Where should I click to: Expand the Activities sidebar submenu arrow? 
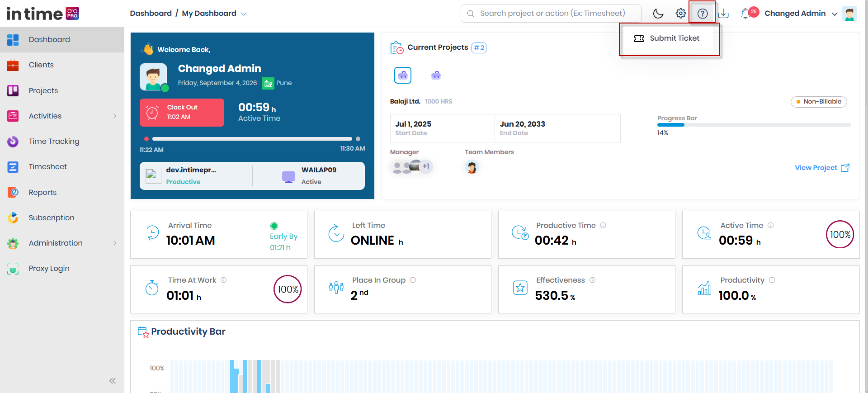click(115, 116)
